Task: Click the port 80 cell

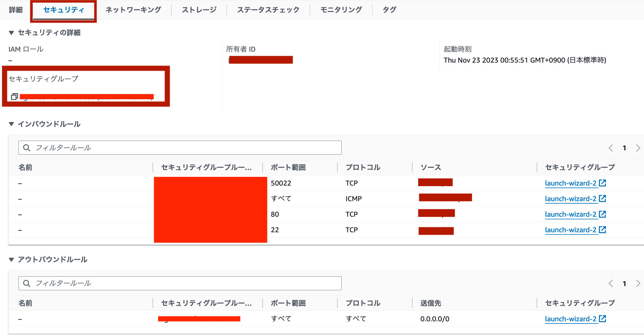Action: [275, 214]
